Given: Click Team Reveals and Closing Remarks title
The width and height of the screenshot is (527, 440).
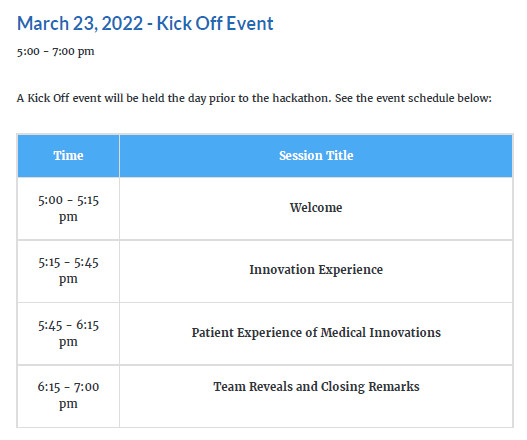Looking at the screenshot, I should pos(316,387).
